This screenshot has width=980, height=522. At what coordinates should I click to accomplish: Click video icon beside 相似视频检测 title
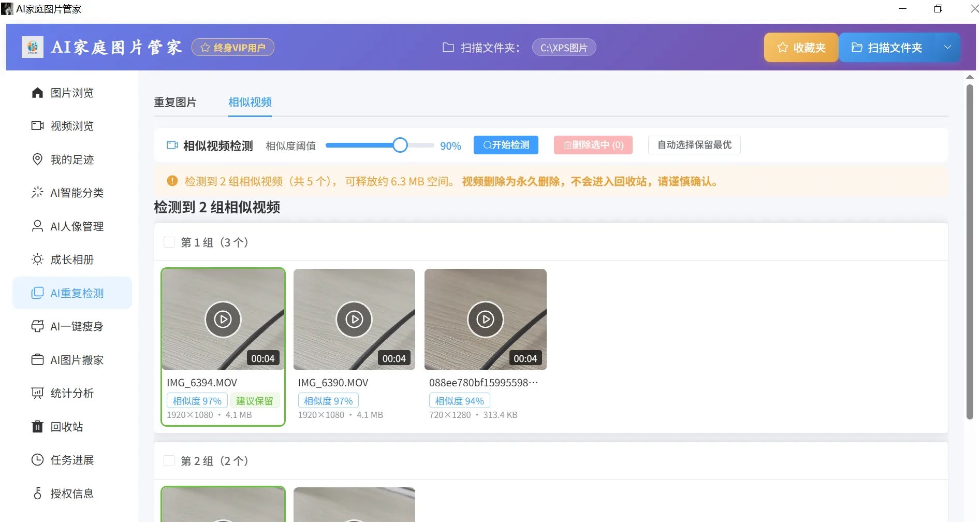172,146
